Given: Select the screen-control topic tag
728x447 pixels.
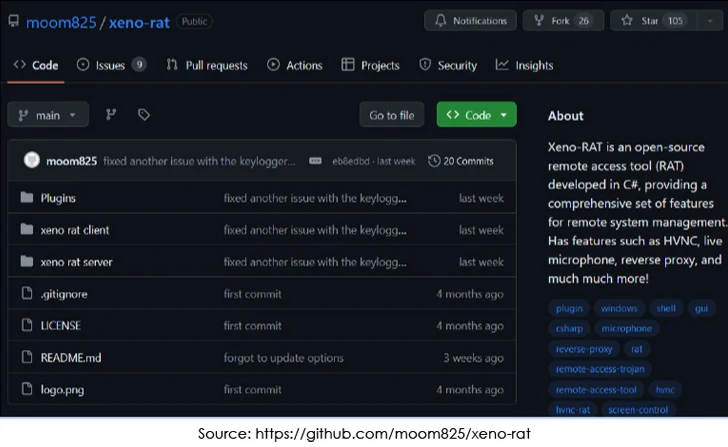Looking at the screenshot, I should pyautogui.click(x=638, y=409).
